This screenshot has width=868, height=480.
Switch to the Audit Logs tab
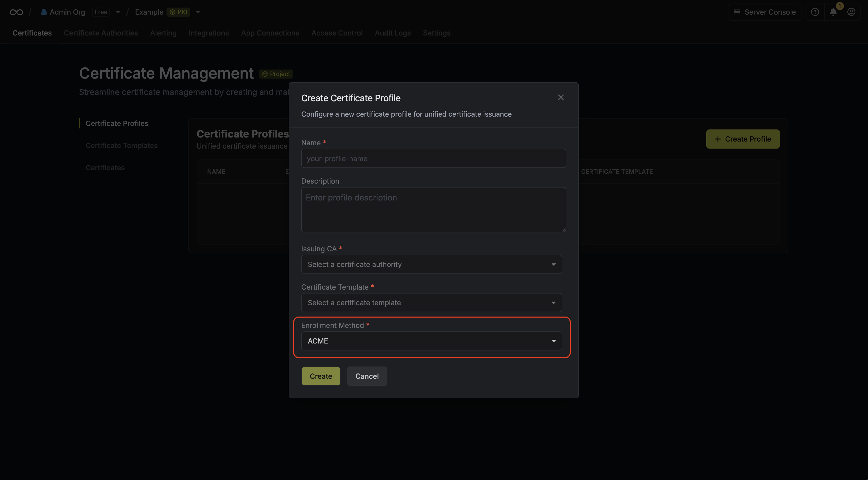tap(392, 33)
